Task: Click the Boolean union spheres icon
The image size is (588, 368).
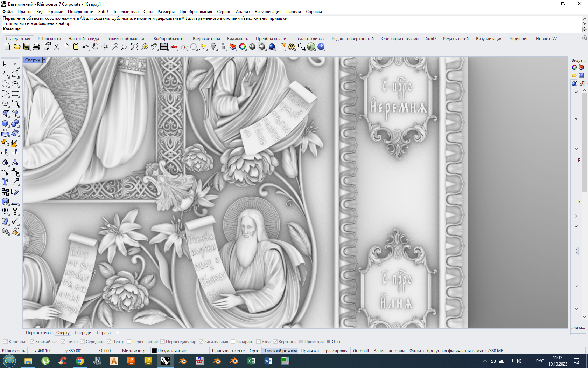Action: 15,123
